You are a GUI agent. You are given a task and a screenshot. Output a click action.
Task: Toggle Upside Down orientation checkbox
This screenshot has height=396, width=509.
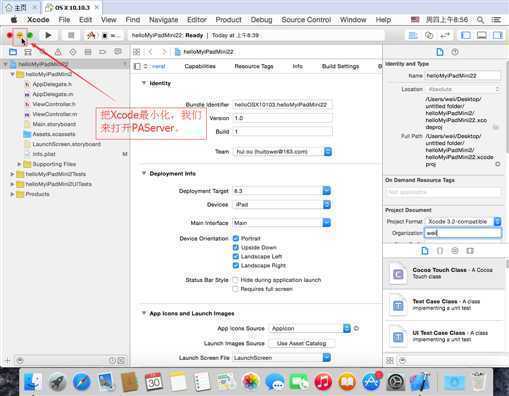(x=236, y=247)
